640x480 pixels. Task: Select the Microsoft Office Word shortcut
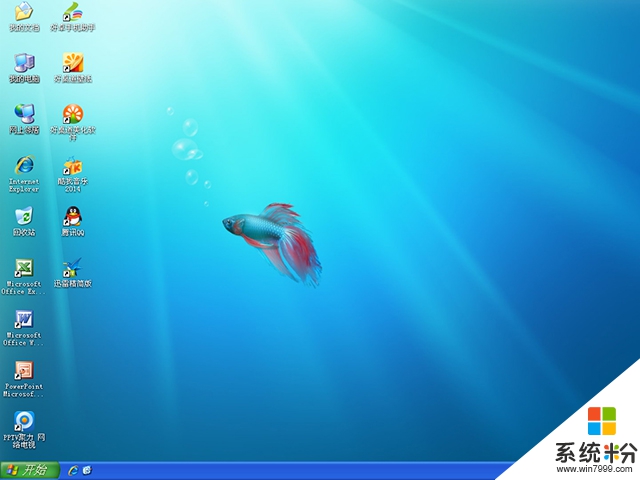coord(24,319)
